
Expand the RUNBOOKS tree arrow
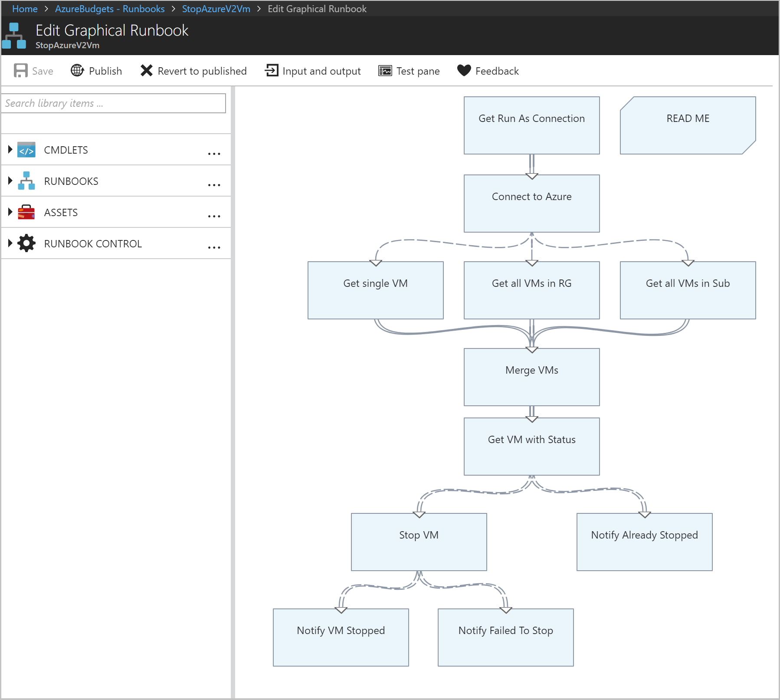pos(10,181)
